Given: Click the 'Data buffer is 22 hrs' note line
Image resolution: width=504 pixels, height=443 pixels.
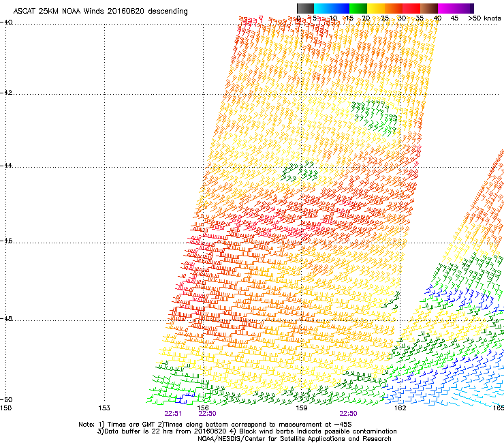Looking at the screenshot, I should pyautogui.click(x=247, y=431).
